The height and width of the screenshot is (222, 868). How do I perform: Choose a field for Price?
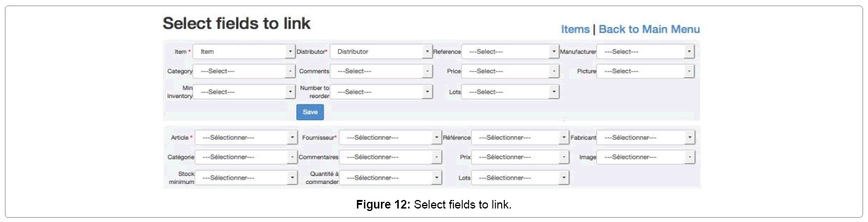[x=510, y=72]
